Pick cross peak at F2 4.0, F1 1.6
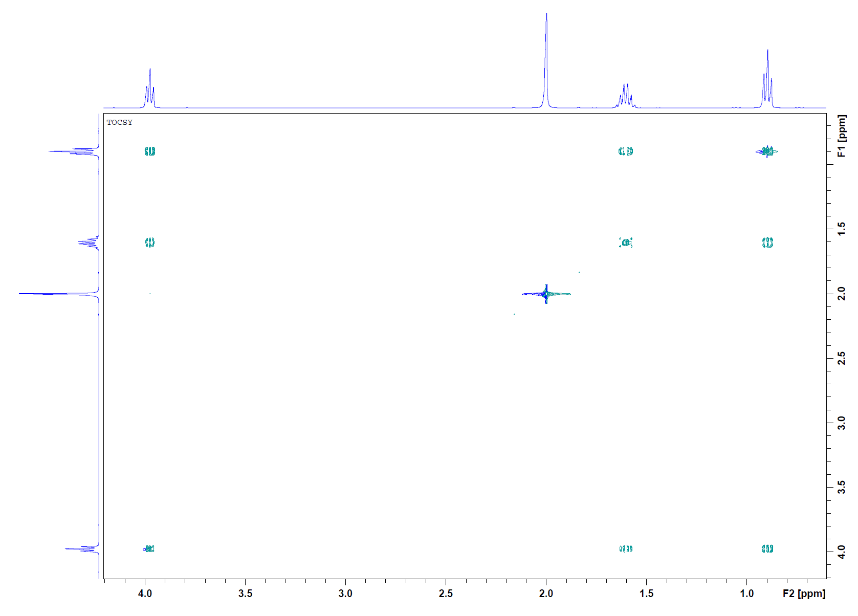This screenshot has height=616, width=858. pyautogui.click(x=150, y=243)
